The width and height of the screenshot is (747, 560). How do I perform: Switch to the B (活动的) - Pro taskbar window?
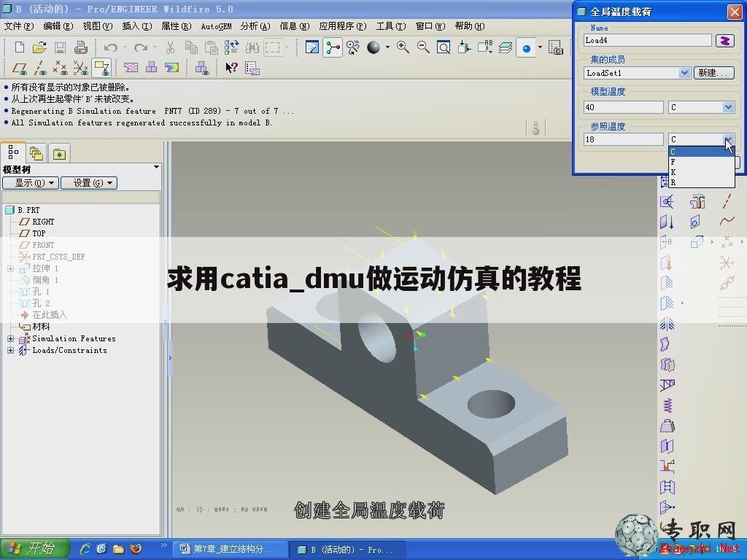tap(347, 549)
